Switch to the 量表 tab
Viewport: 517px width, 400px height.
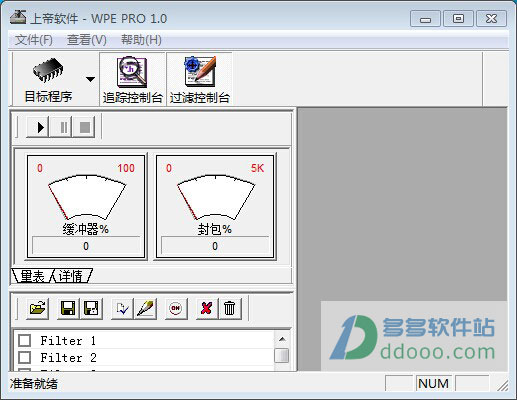32,276
